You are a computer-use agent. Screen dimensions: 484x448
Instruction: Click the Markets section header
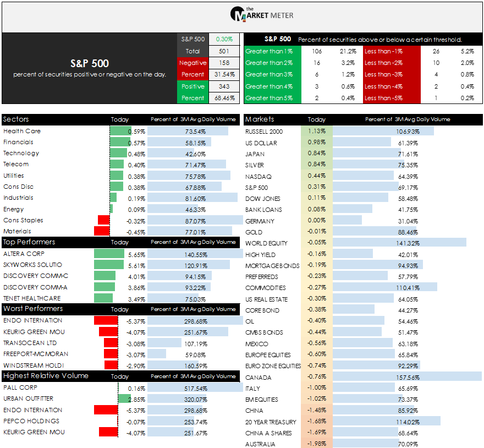click(x=363, y=119)
